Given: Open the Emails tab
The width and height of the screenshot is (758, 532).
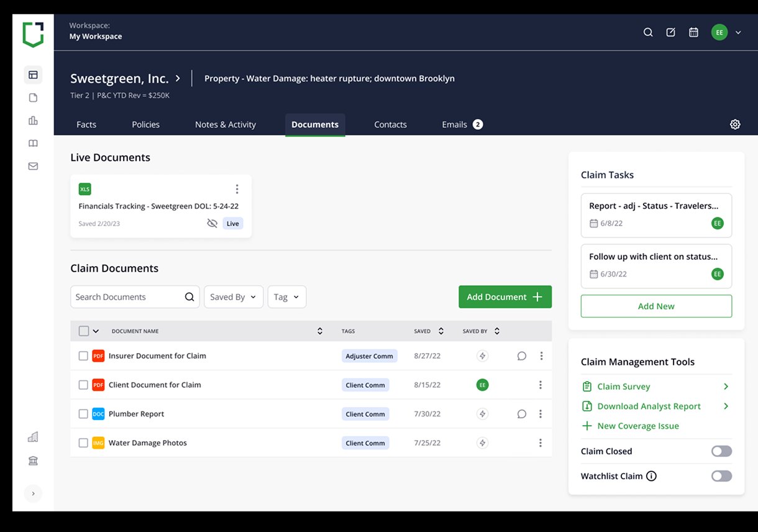Looking at the screenshot, I should (x=462, y=124).
